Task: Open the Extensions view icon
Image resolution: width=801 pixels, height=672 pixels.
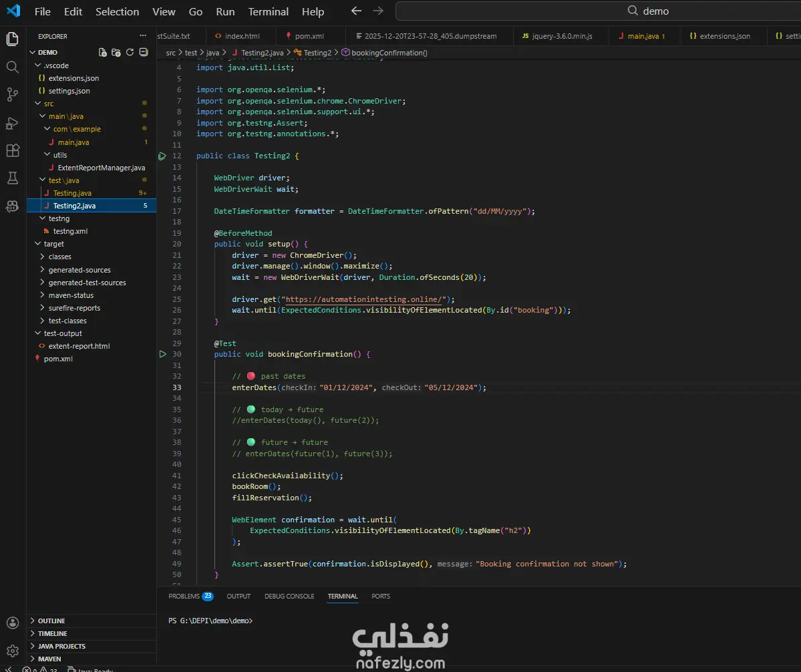Action: click(x=12, y=150)
